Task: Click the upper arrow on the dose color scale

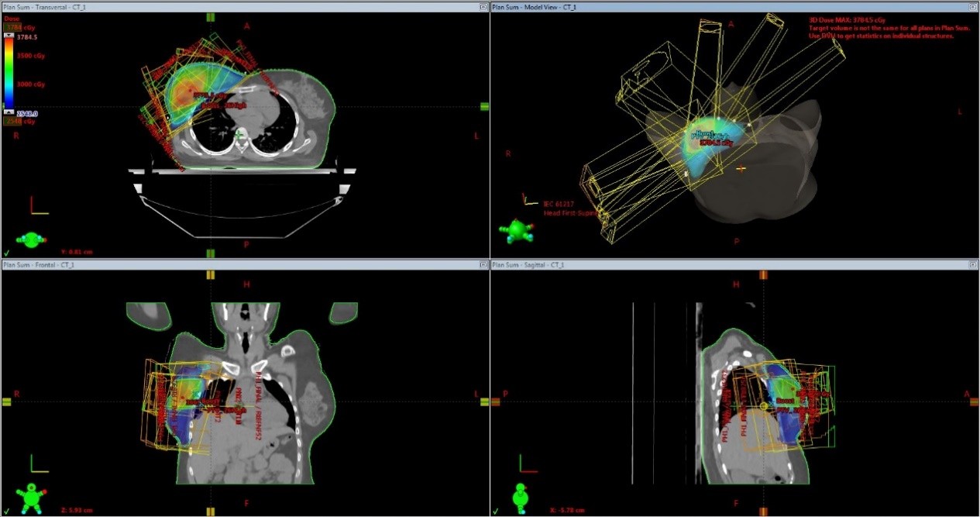Action: tap(9, 36)
